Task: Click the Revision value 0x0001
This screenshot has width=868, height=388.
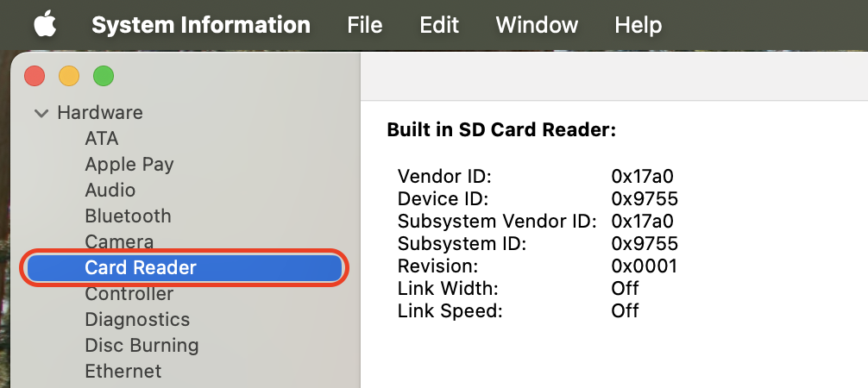Action: [644, 266]
